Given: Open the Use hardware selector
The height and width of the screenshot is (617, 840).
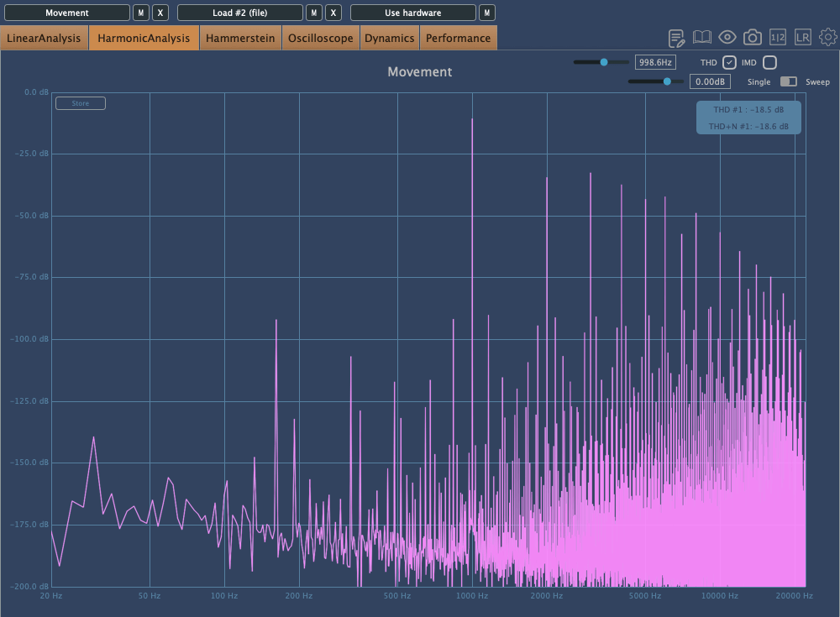Looking at the screenshot, I should 412,13.
